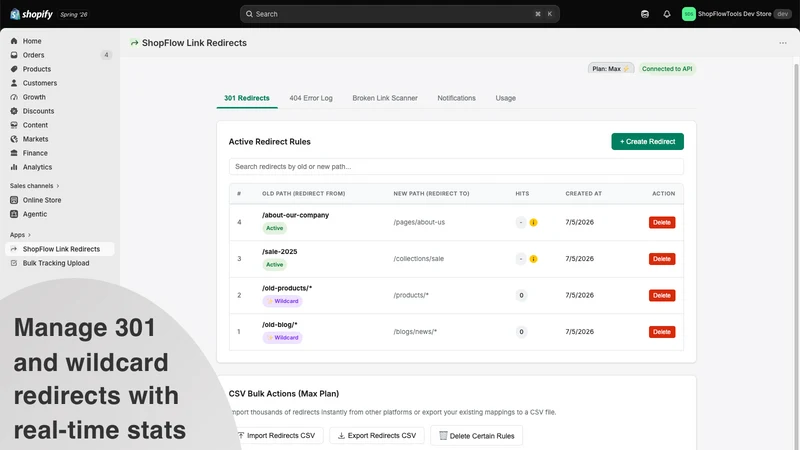Image resolution: width=800 pixels, height=450 pixels.
Task: Click the hits warning icon for /sale-2025
Action: tap(533, 259)
